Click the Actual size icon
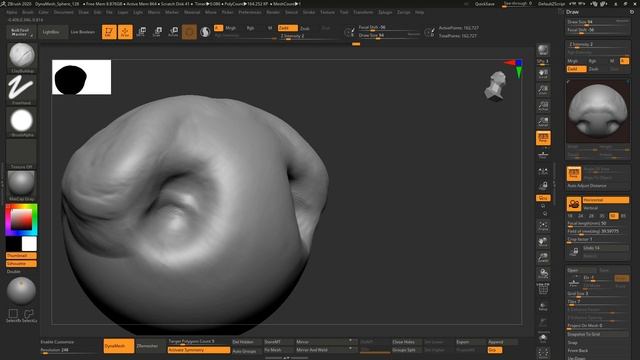This screenshot has width=640, height=360. coord(543,106)
